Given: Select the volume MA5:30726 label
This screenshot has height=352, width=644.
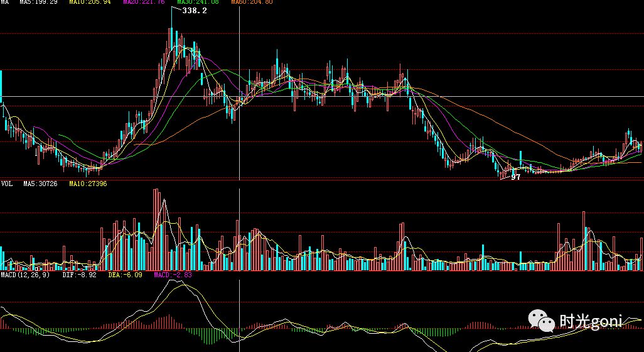Looking at the screenshot, I should [x=41, y=184].
